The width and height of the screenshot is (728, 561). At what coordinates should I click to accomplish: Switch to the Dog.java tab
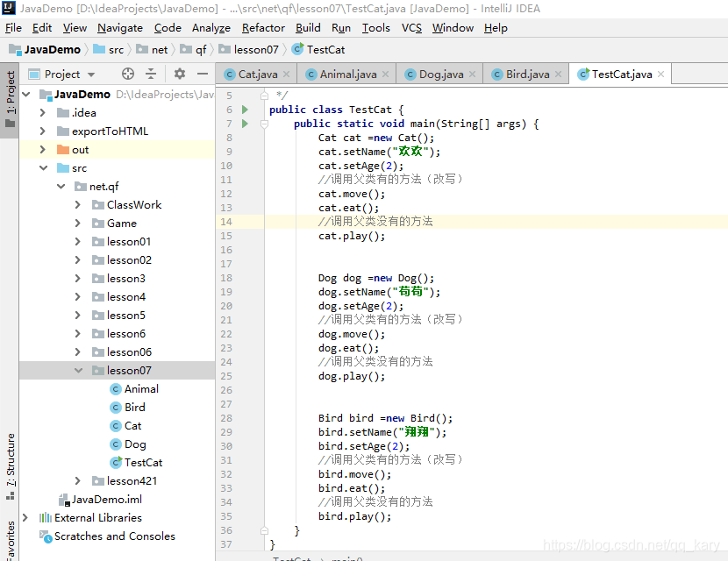click(441, 75)
